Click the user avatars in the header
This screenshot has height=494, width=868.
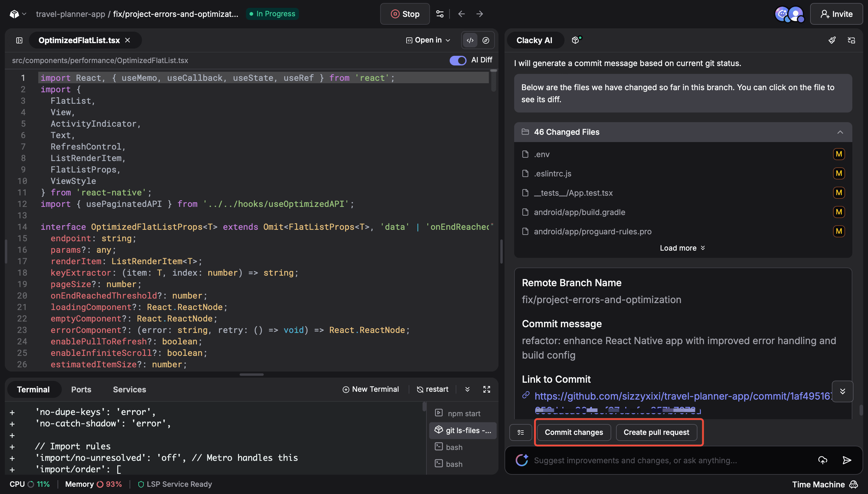click(790, 14)
